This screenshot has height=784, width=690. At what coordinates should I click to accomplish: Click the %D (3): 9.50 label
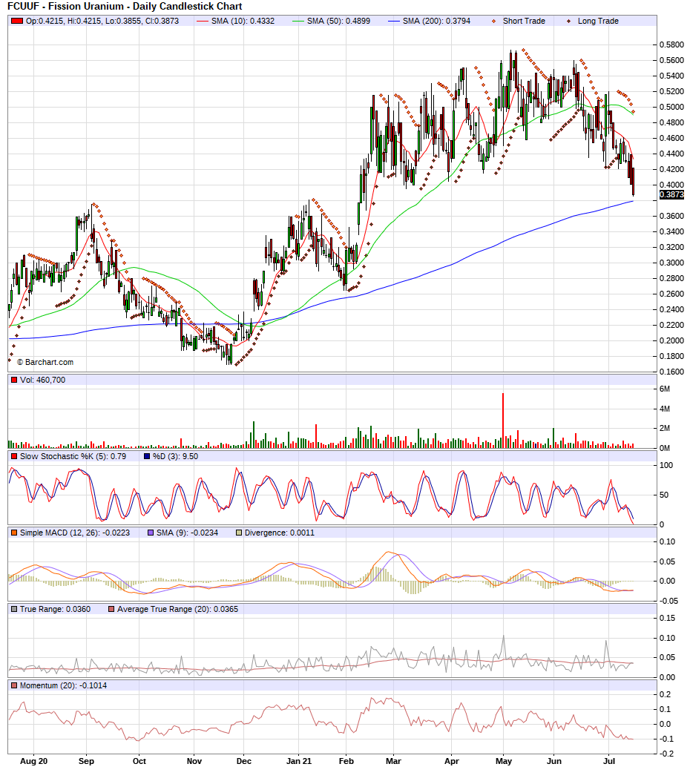176,456
